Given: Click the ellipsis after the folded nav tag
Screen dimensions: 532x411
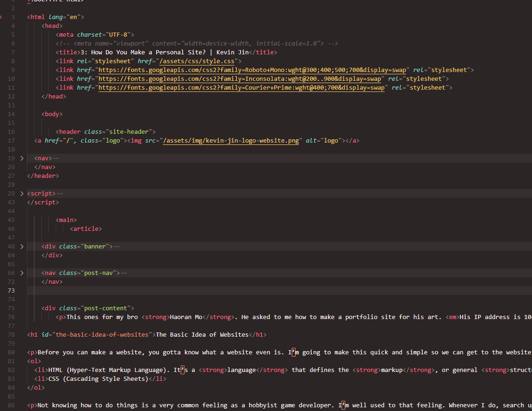Looking at the screenshot, I should point(56,158).
